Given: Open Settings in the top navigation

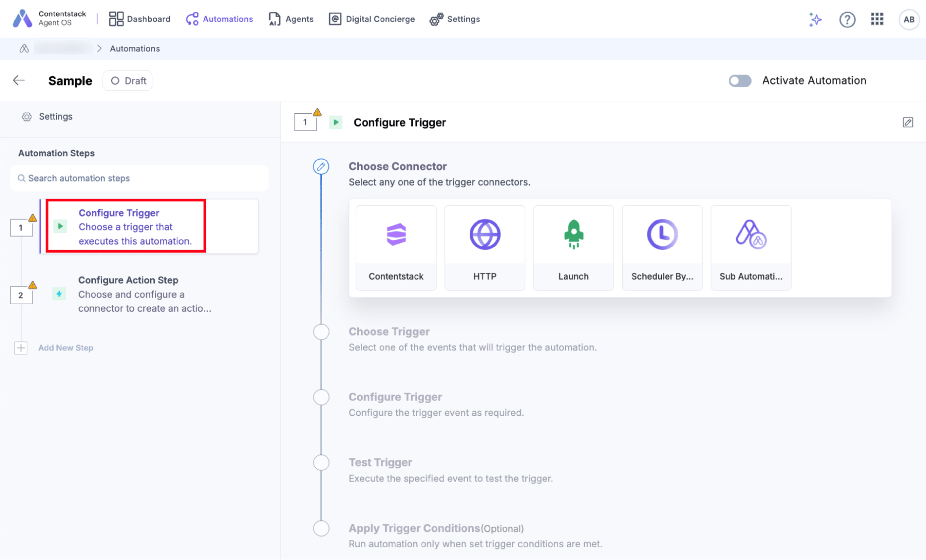Looking at the screenshot, I should pyautogui.click(x=455, y=19).
